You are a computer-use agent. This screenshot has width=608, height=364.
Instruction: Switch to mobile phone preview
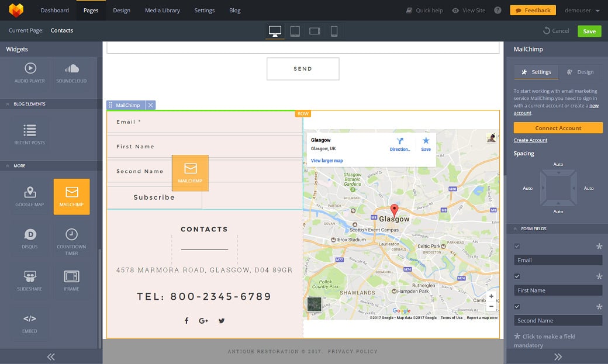[334, 31]
